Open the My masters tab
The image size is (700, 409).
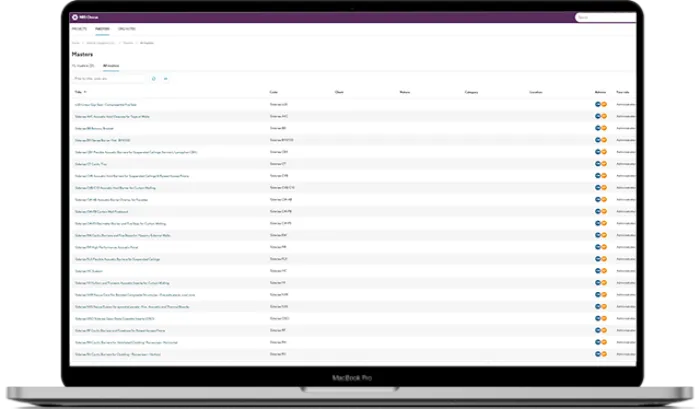[x=83, y=66]
